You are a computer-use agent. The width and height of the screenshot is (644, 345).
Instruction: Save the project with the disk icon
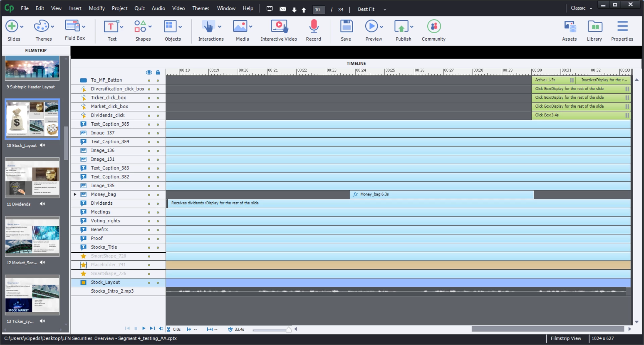[346, 26]
